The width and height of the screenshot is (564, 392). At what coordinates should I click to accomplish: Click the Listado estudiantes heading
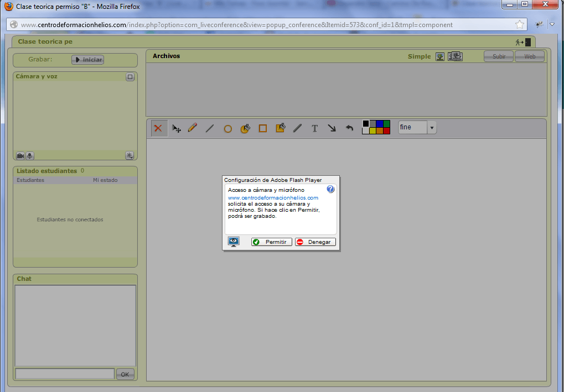coord(46,171)
